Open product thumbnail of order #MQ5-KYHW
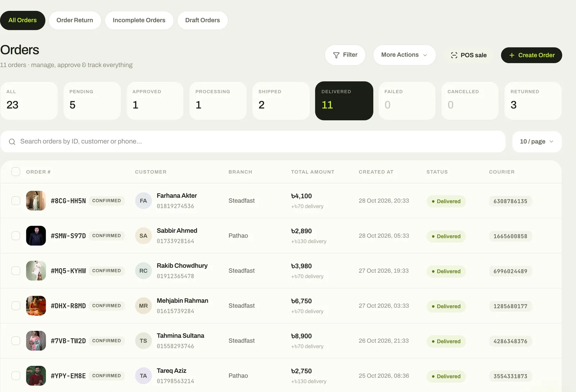Viewport: 576px width, 392px height. [x=36, y=271]
